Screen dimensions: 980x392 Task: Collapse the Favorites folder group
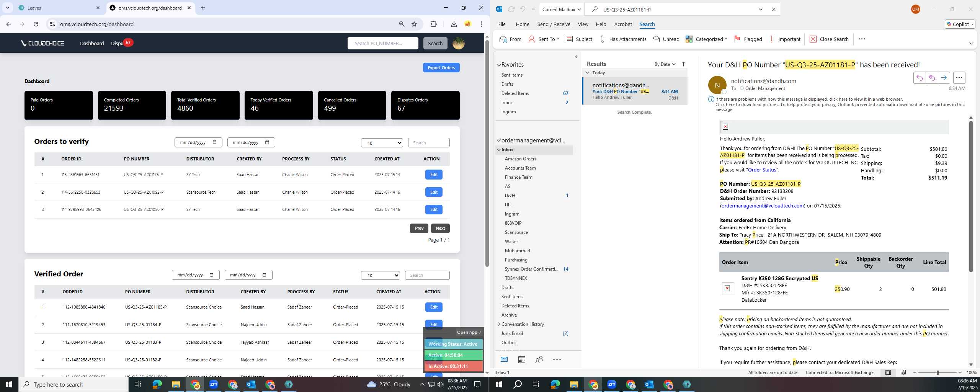tap(499, 65)
